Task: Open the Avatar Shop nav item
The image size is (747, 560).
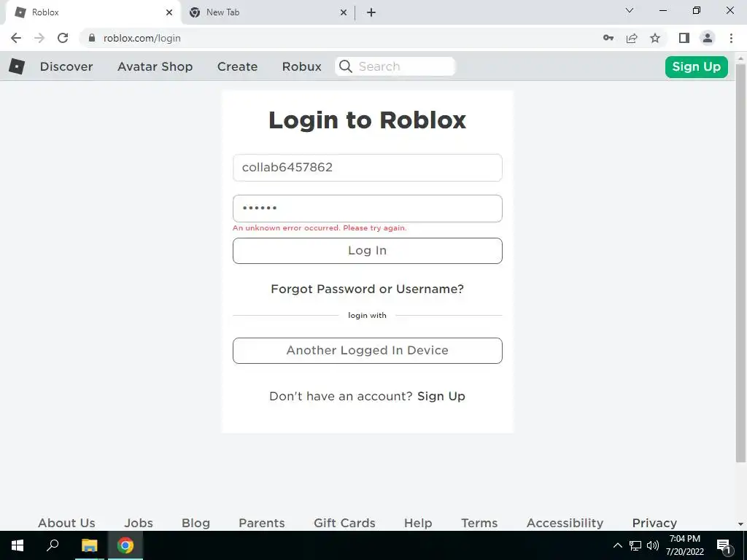Action: coord(155,66)
